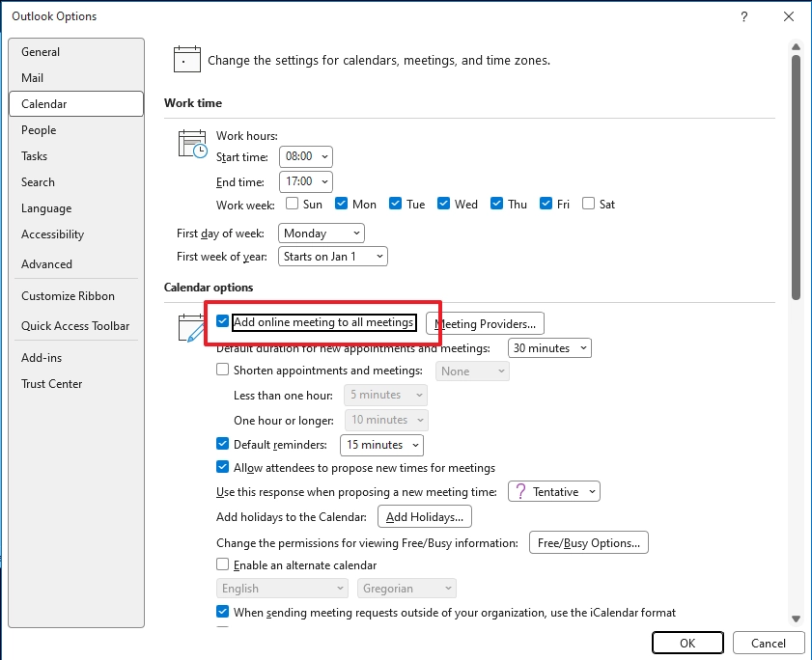Open First day of week dropdown
This screenshot has width=812, height=660.
pyautogui.click(x=322, y=234)
